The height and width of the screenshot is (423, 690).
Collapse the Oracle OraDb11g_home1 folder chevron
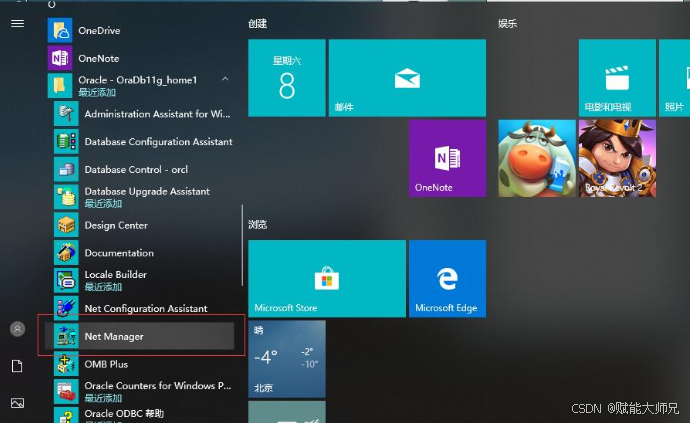[225, 79]
